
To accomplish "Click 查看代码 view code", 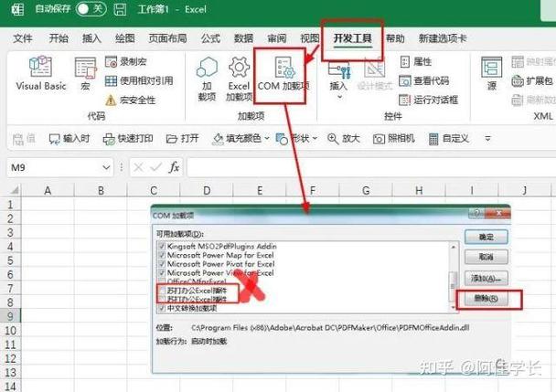I will pos(424,80).
